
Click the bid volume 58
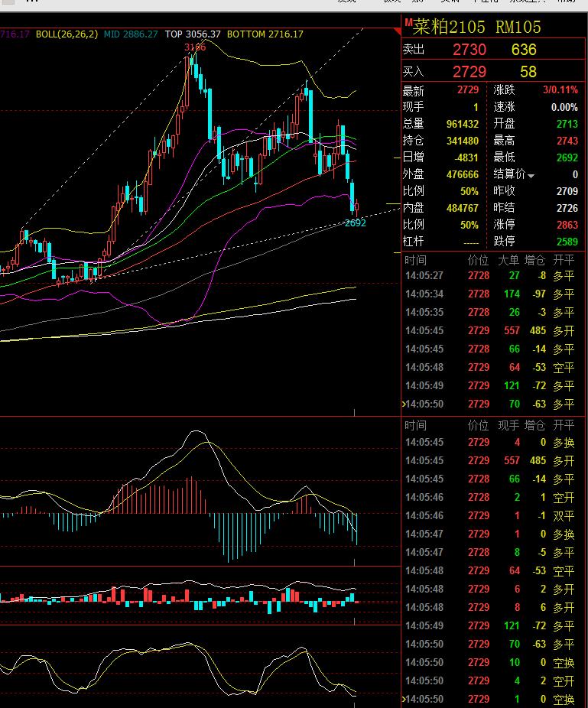coord(528,72)
